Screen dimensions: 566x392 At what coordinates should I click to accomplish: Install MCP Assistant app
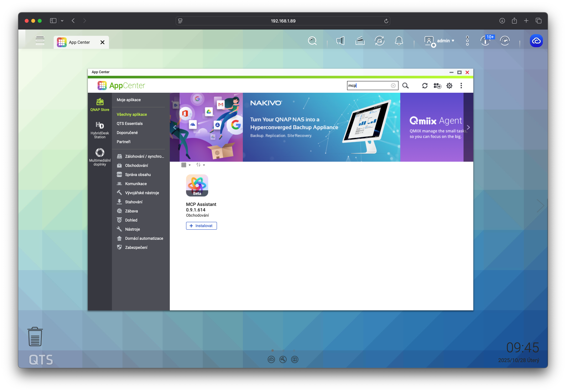[201, 226]
